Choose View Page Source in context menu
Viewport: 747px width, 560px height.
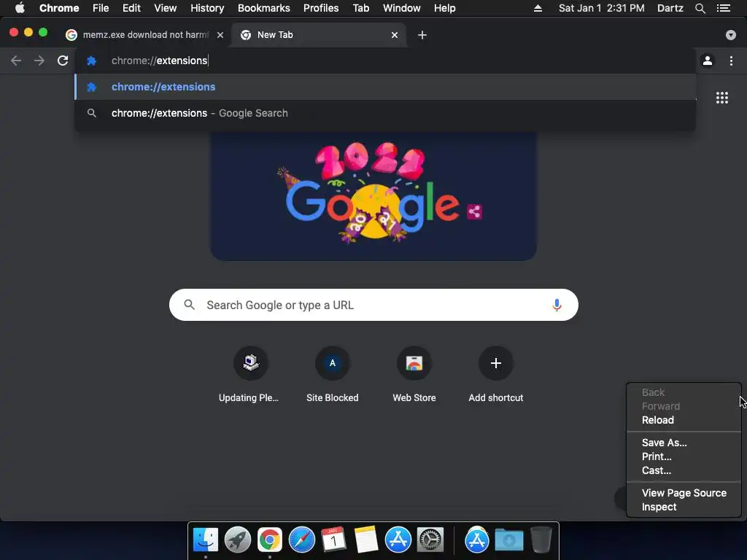point(684,493)
